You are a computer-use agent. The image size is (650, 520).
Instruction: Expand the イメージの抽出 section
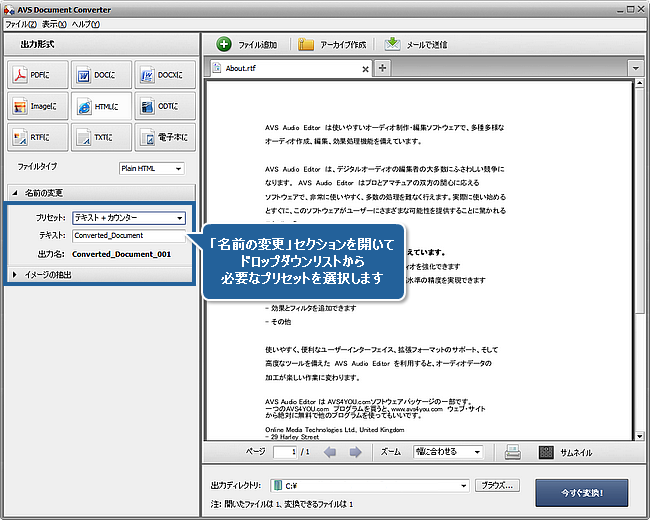click(99, 275)
